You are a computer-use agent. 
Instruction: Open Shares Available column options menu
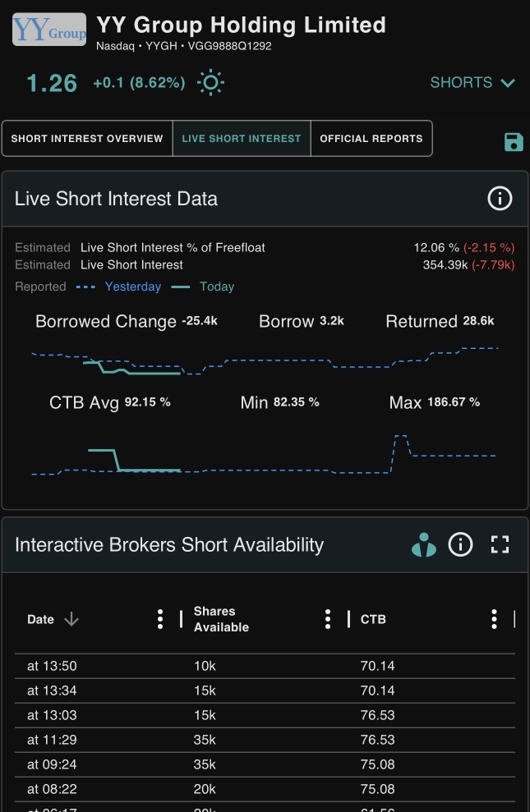[x=327, y=619]
